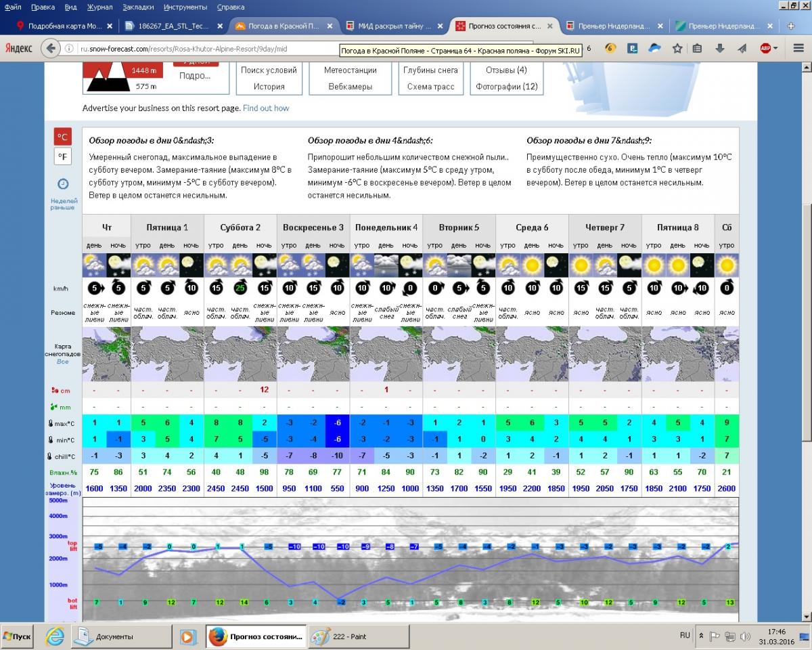Open Internet Explorer from taskbar
This screenshot has width=812, height=650.
pos(55,636)
